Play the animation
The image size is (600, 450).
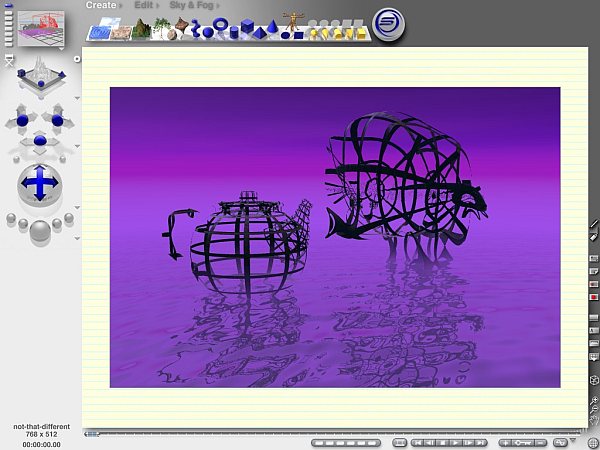click(x=456, y=443)
